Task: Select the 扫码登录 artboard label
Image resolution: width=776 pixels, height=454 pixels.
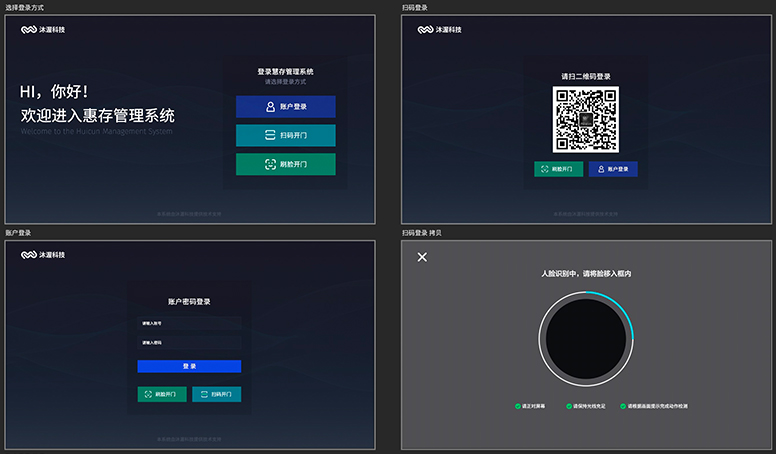Action: coord(415,7)
